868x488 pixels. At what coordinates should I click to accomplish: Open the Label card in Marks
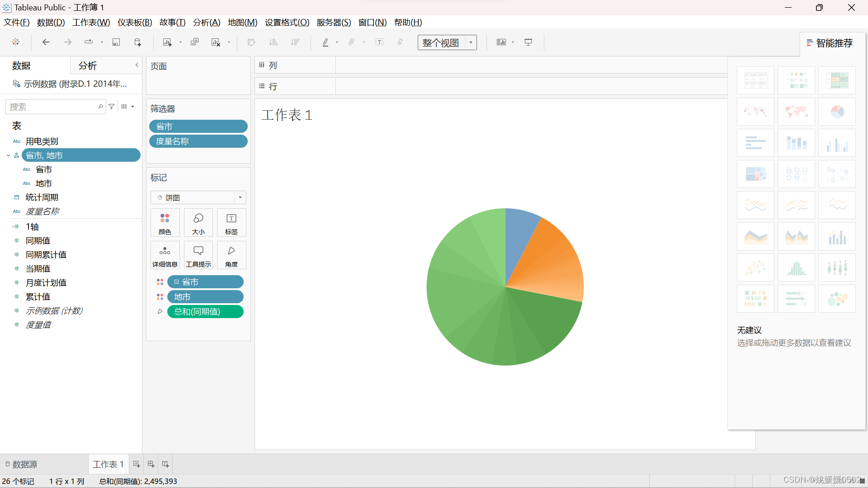[231, 223]
